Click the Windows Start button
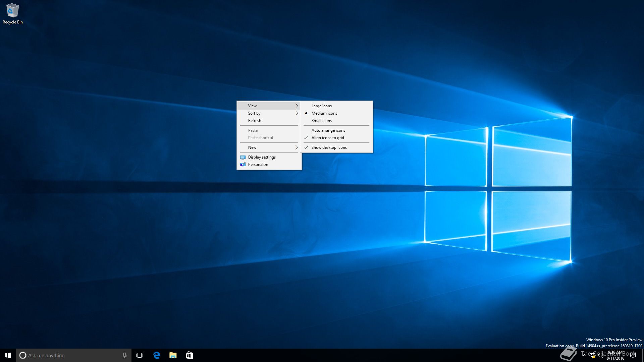This screenshot has height=362, width=644. (8, 355)
